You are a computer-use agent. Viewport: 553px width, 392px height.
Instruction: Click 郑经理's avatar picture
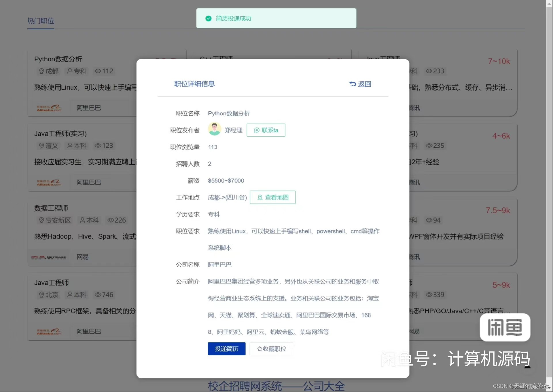click(x=214, y=129)
